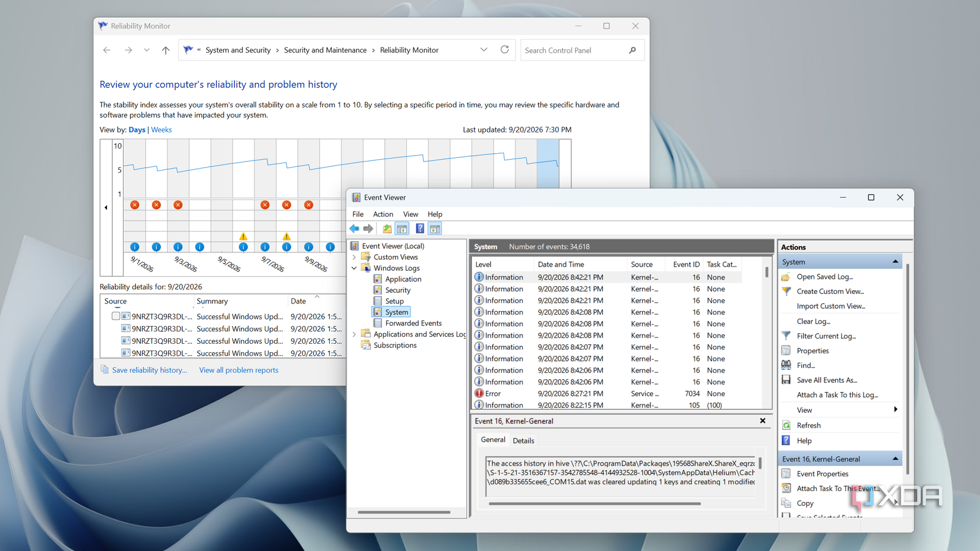Open Saved Log from the Actions pane
The height and width of the screenshot is (551, 980).
[824, 277]
